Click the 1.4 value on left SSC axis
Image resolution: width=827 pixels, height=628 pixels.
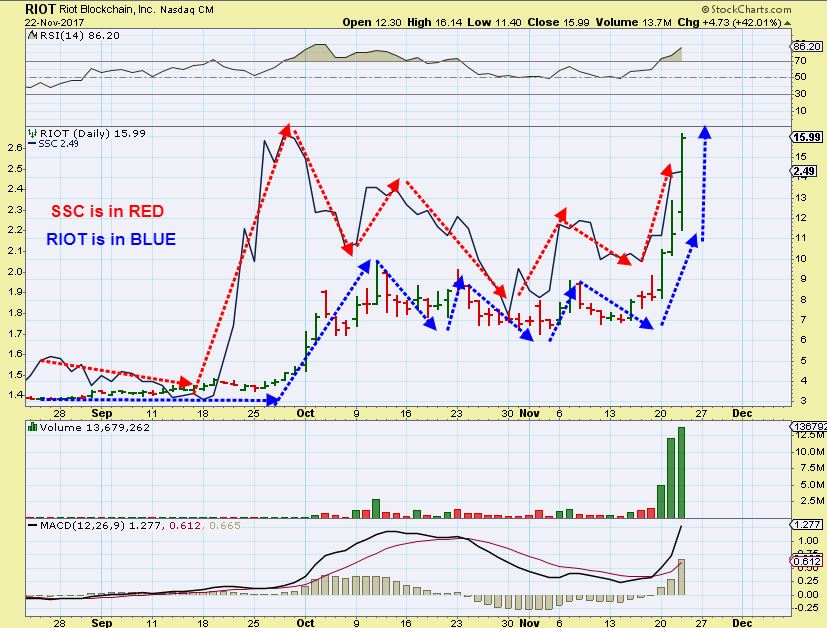(x=15, y=395)
